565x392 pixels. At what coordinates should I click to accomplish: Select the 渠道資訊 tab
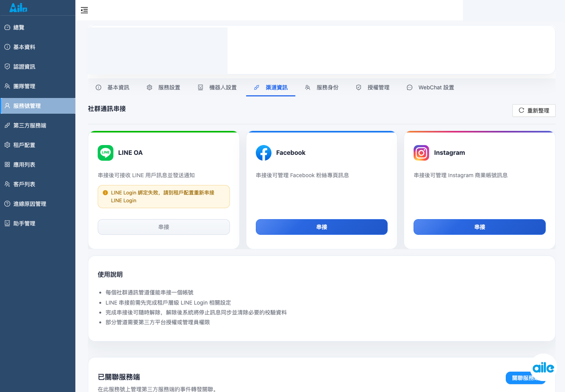(x=271, y=87)
